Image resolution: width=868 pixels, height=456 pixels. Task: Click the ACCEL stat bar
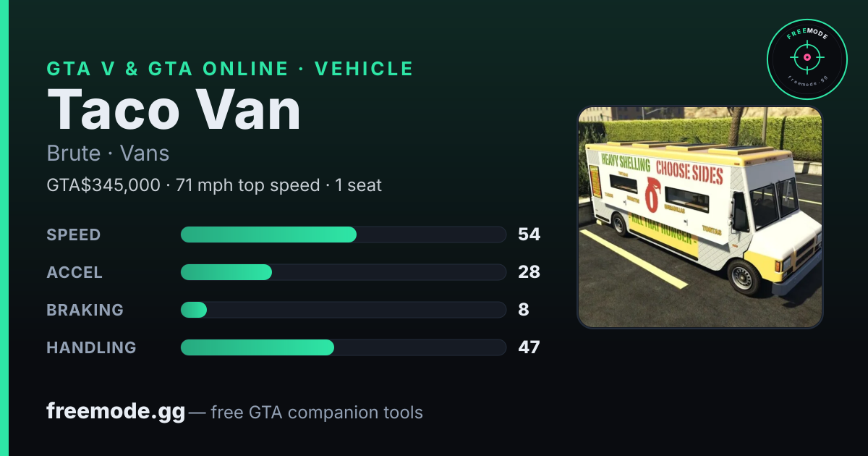tap(343, 272)
